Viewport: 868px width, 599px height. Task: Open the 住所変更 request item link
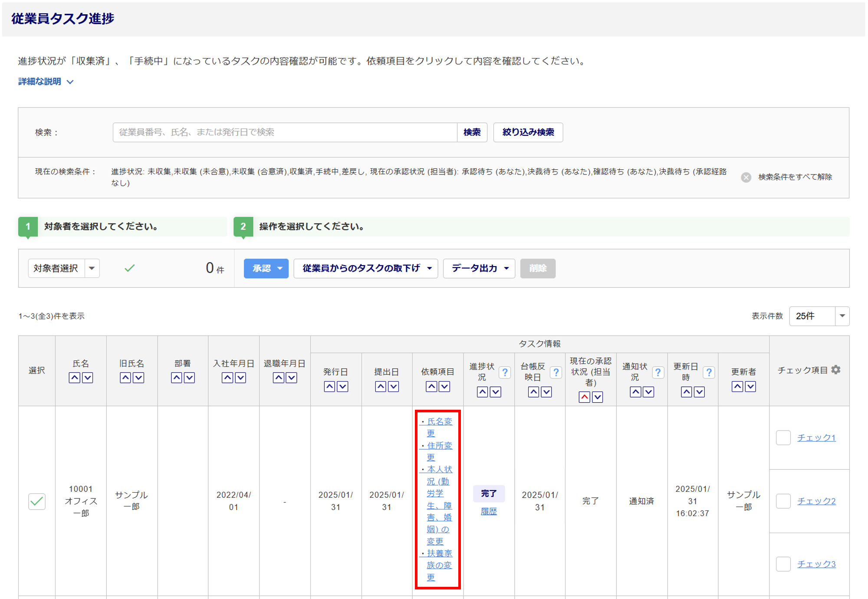(x=439, y=446)
